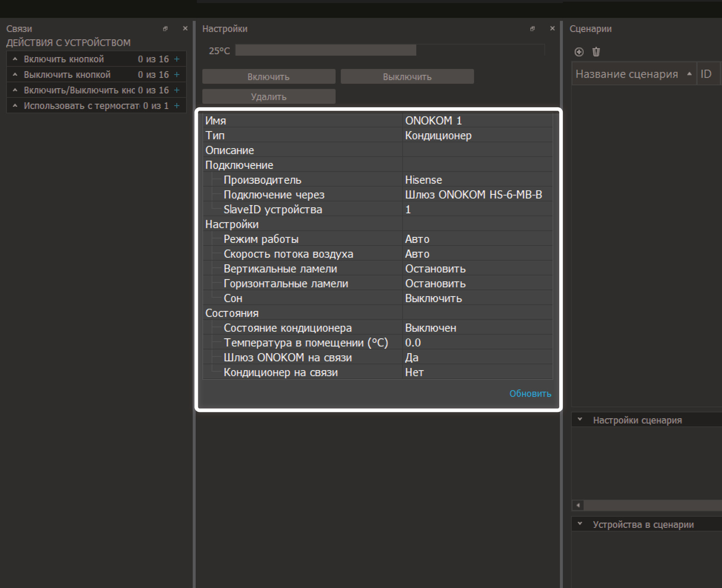
Task: Close the Связи panel
Action: [x=185, y=29]
